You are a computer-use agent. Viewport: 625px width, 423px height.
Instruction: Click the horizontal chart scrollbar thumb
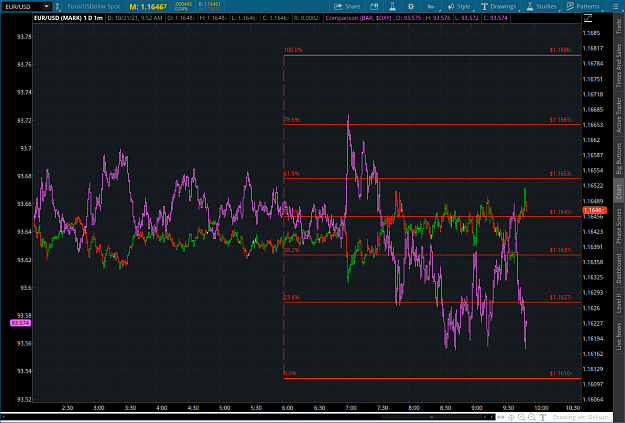click(x=432, y=417)
